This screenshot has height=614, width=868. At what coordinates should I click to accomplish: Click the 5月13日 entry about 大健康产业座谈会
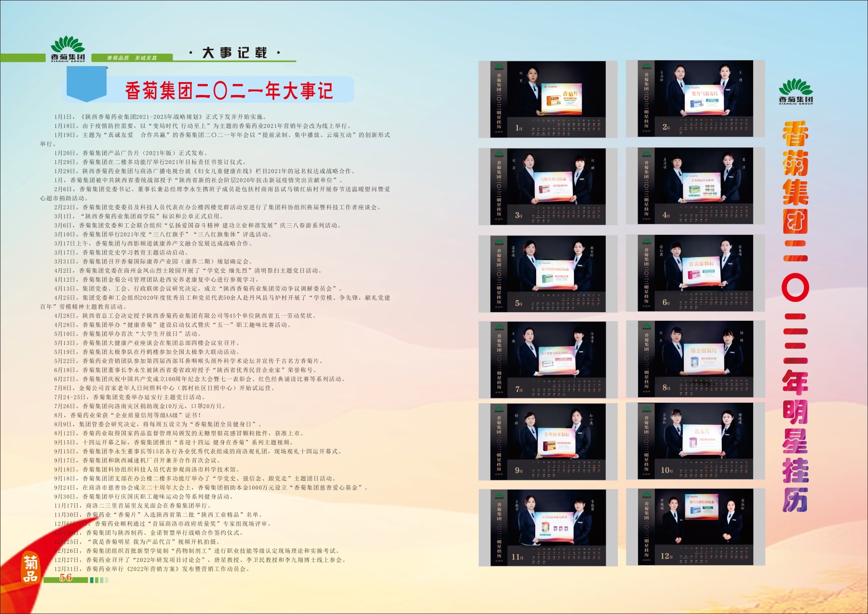click(x=148, y=343)
